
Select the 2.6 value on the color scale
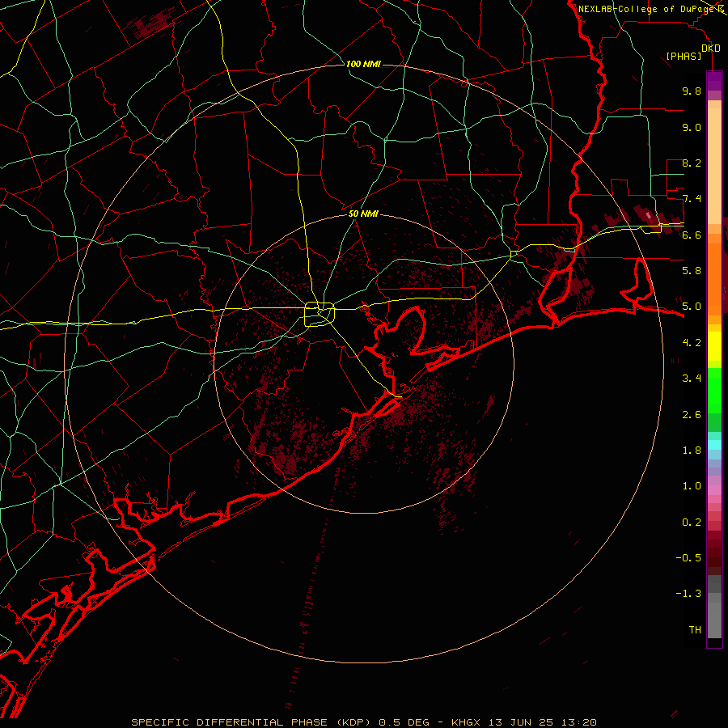(692, 415)
